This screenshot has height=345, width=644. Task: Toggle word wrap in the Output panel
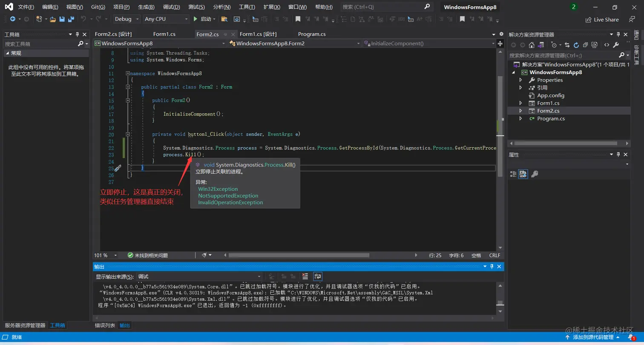318,276
